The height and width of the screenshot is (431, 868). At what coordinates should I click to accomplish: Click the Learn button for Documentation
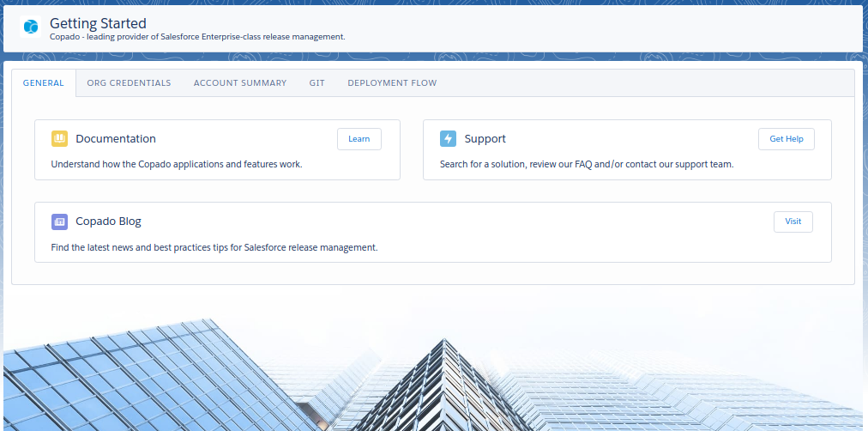tap(359, 139)
